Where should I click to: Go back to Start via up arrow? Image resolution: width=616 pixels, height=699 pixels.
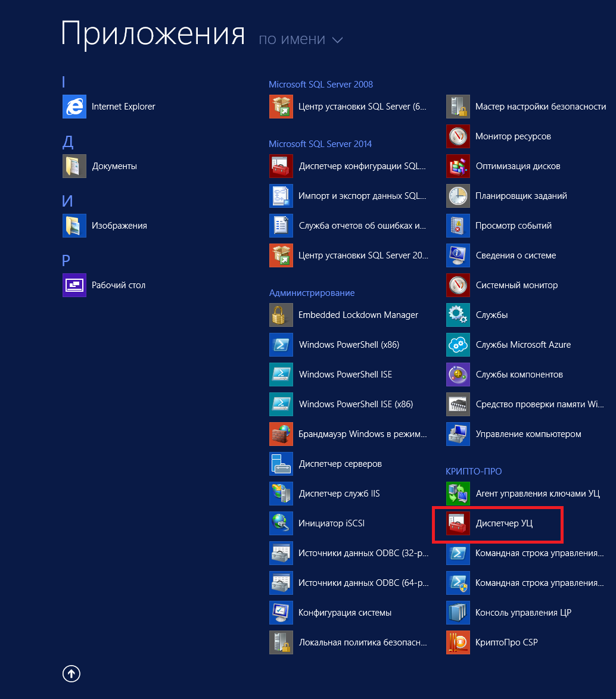click(x=71, y=673)
